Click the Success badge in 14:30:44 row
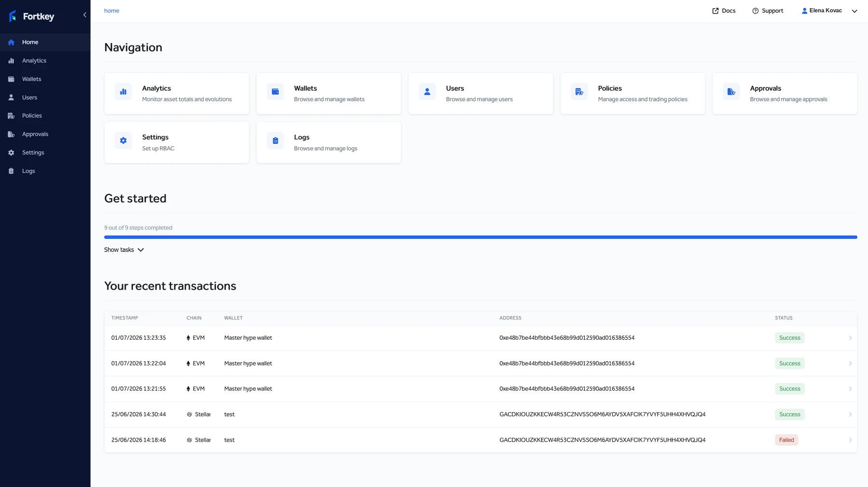This screenshot has height=487, width=868. point(789,415)
